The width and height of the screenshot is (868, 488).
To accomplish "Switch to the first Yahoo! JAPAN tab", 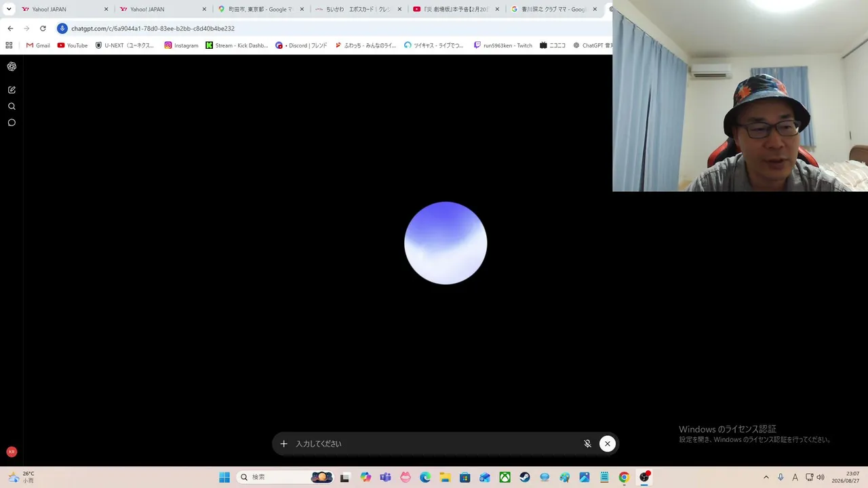I will point(65,9).
